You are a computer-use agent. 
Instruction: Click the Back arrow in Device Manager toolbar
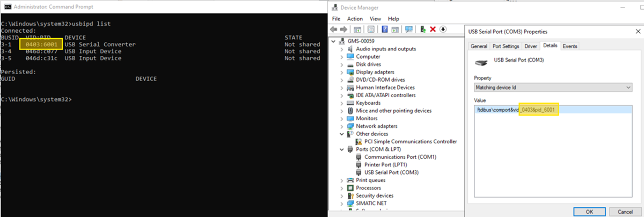coord(334,29)
